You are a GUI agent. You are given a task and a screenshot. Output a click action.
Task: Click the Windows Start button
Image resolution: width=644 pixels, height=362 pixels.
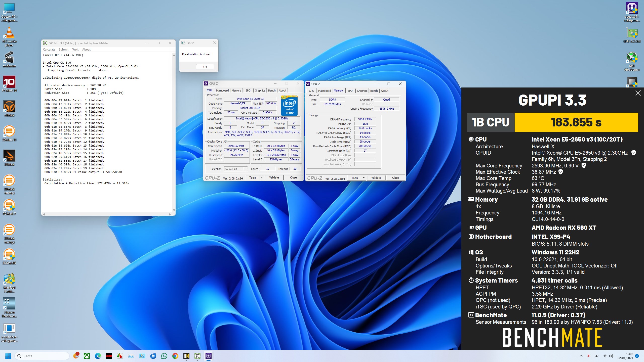tap(8, 356)
